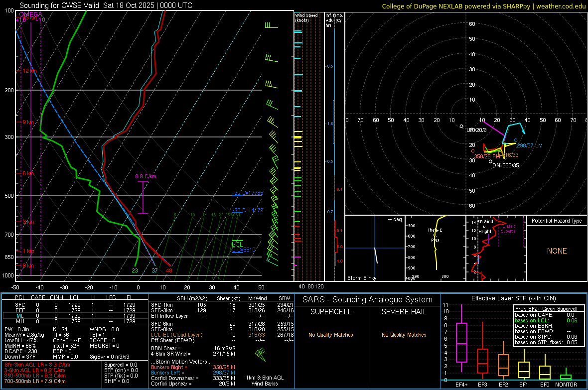Select the SFC parcel row
This screenshot has width=588, height=390.
pos(75,305)
